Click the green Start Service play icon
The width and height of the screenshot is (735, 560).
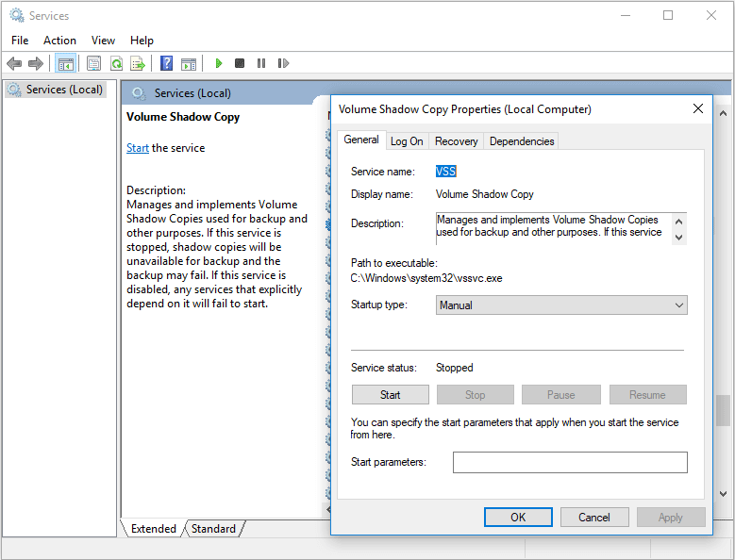(x=219, y=63)
